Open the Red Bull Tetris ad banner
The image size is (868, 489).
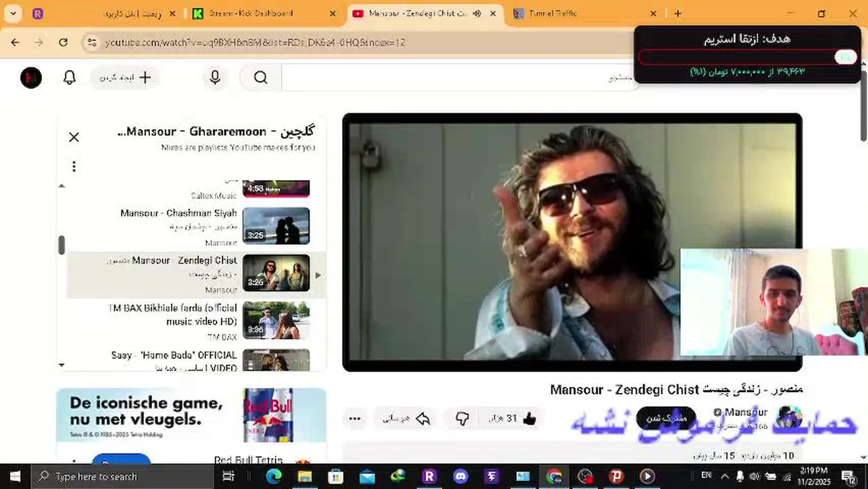tap(191, 415)
